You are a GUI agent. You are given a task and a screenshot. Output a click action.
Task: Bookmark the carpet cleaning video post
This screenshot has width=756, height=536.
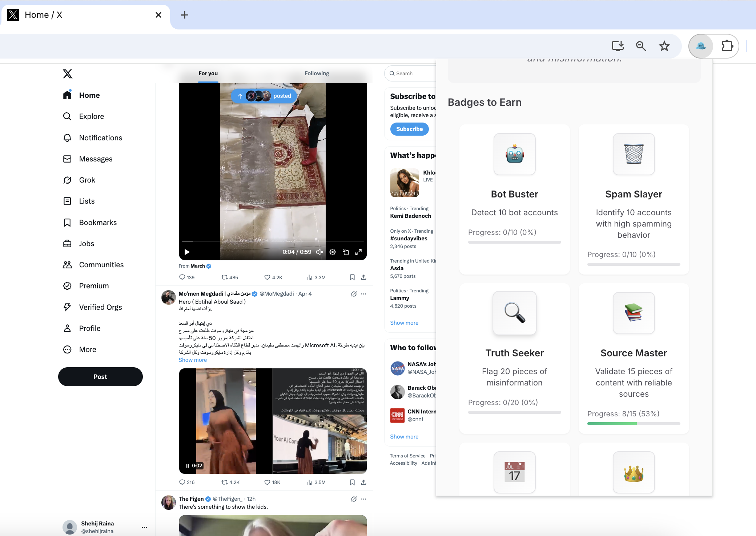tap(352, 277)
